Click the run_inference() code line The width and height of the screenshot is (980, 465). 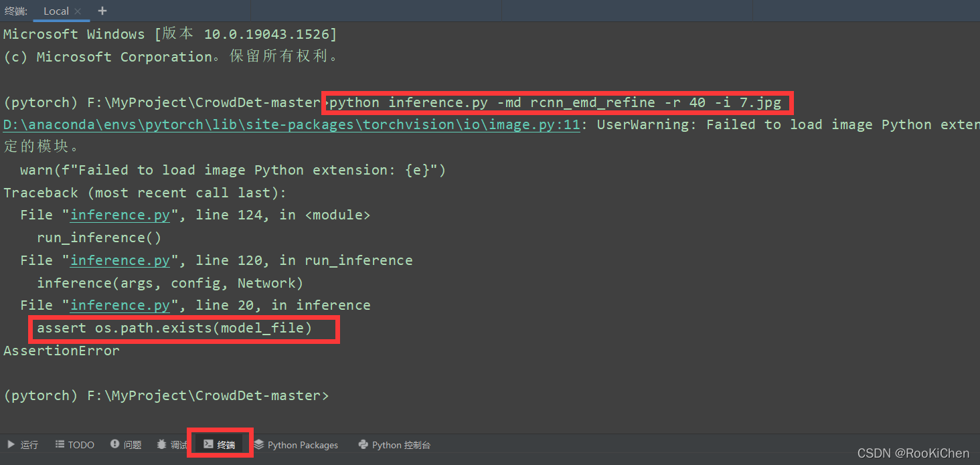[x=99, y=238]
